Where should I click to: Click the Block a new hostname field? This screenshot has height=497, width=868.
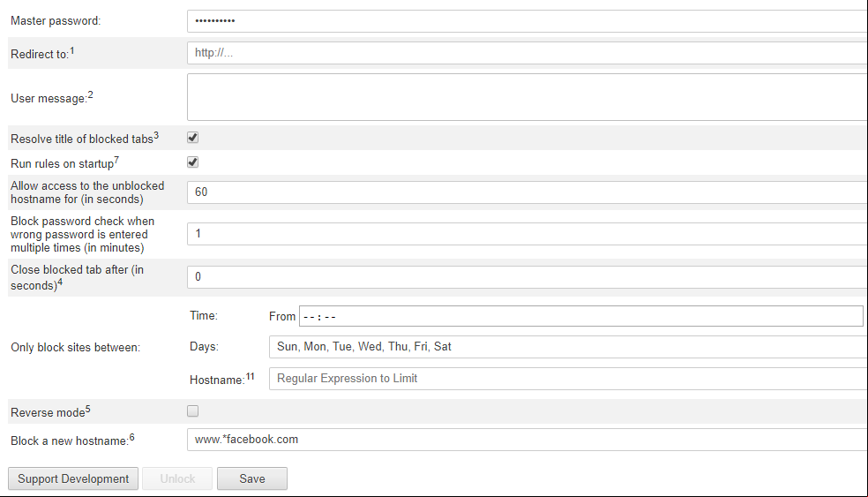click(x=527, y=440)
